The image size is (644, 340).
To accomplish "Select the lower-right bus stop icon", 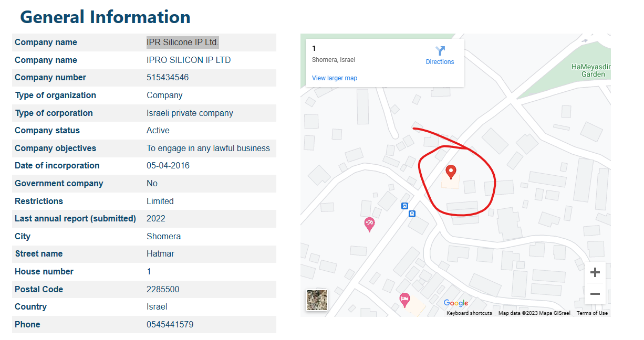I will pyautogui.click(x=412, y=214).
